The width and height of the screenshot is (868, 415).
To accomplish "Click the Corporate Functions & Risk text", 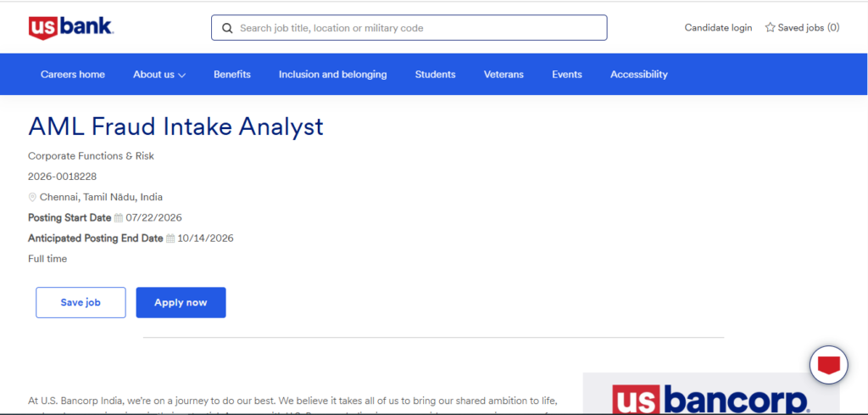I will tap(91, 156).
